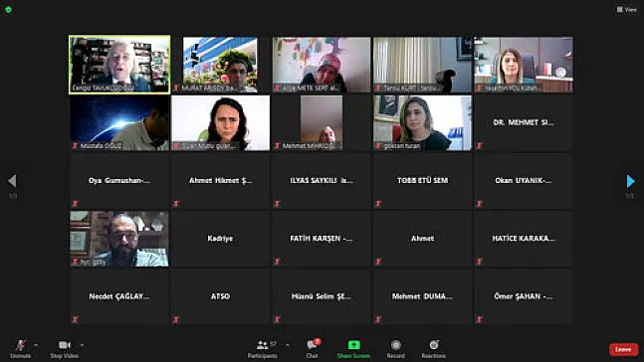This screenshot has width=644, height=362.
Task: Select gökcen turan video tile
Action: pos(423,122)
